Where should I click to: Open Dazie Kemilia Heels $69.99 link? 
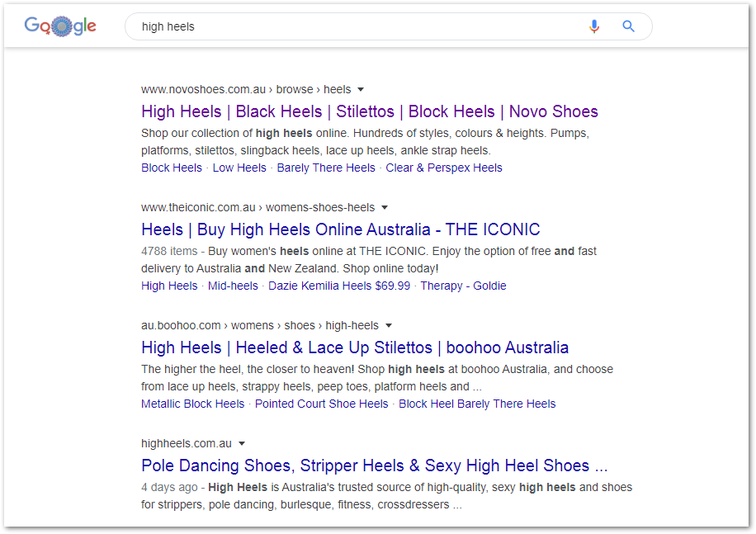point(339,286)
